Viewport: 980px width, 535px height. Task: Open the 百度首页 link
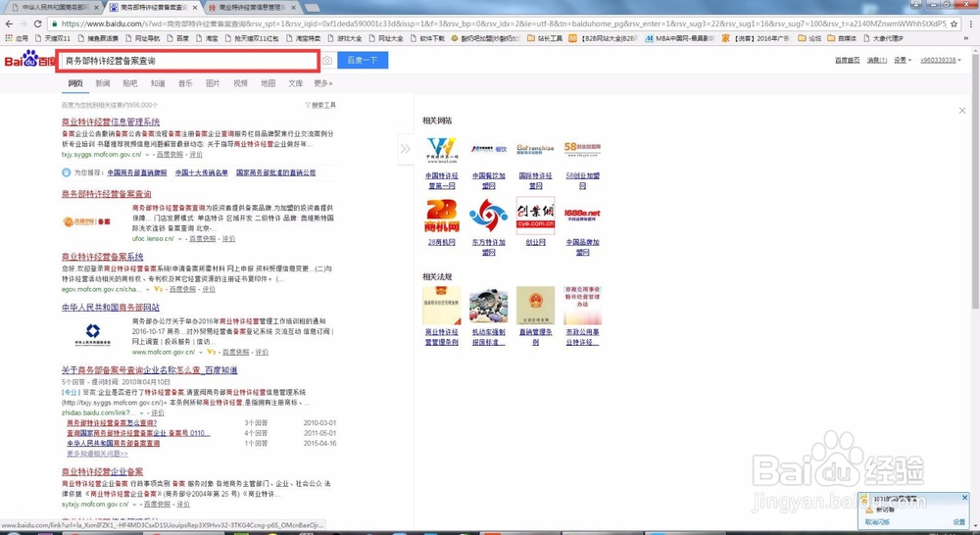tap(848, 60)
